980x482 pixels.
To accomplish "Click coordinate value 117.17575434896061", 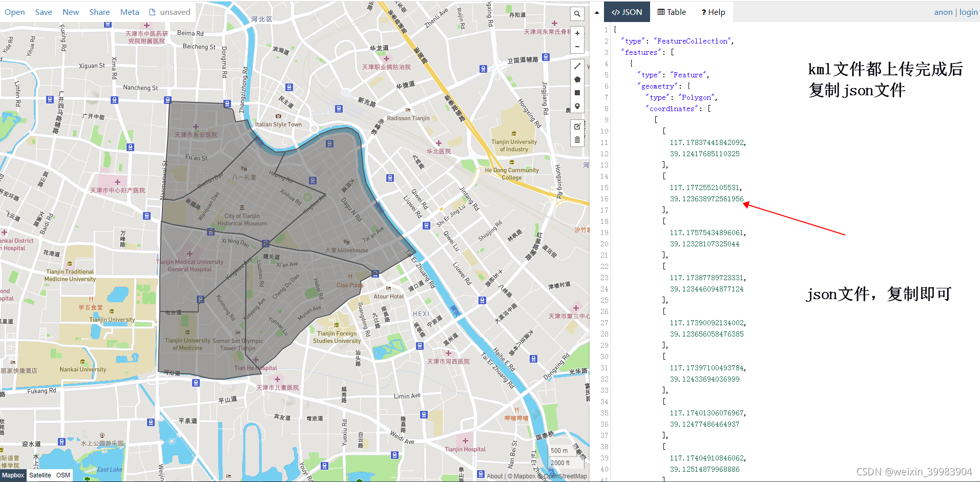I will pos(706,233).
